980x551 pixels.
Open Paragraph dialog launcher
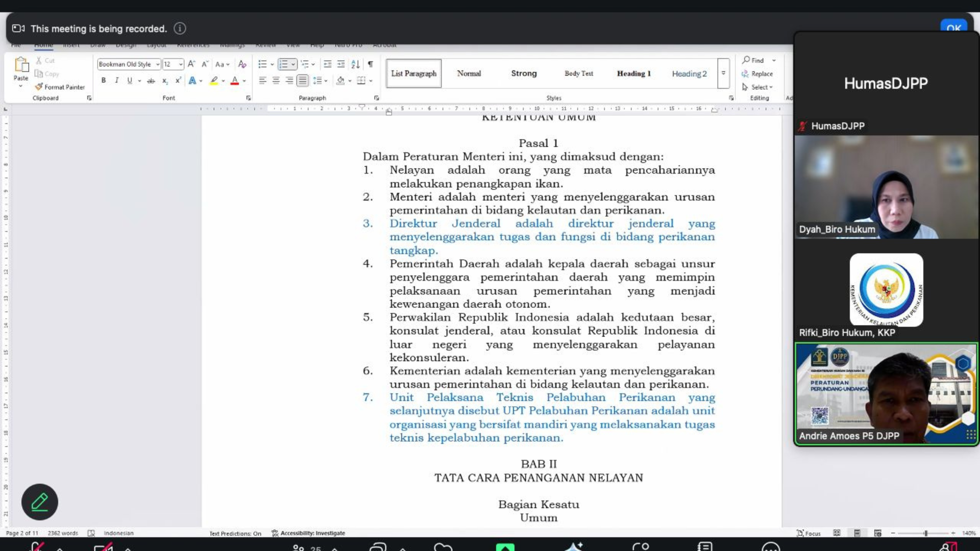pos(377,98)
